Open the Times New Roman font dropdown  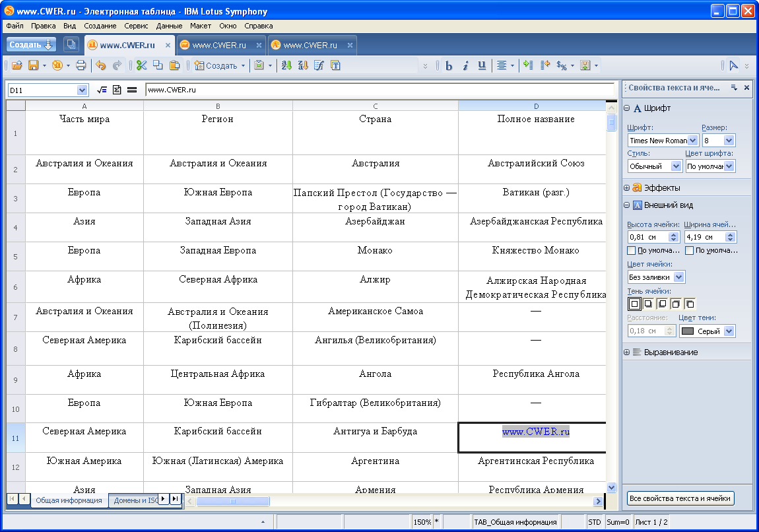[x=692, y=141]
